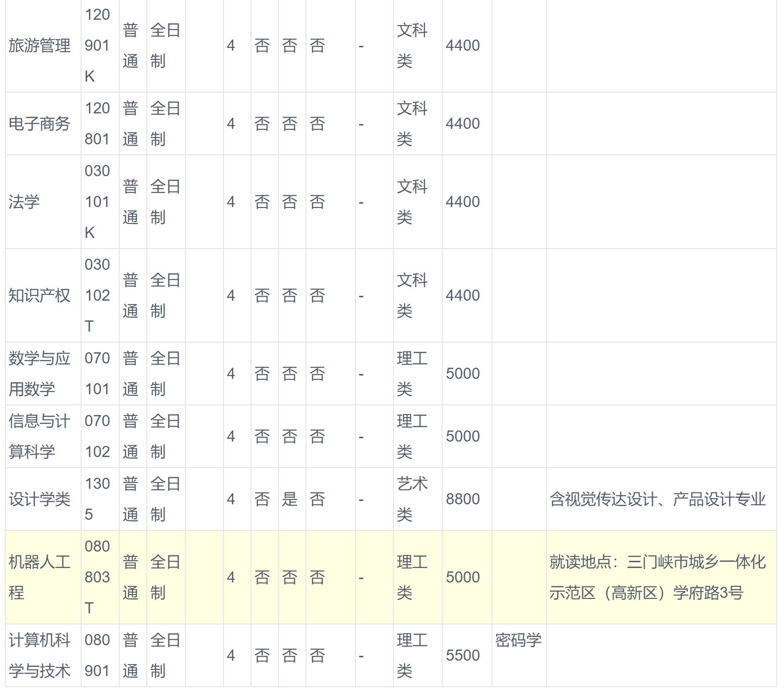Click major code 120901K

point(98,46)
